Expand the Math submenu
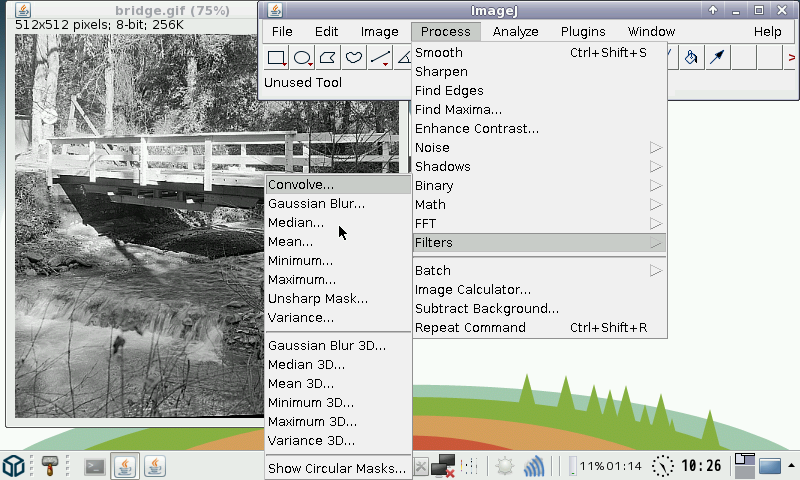Viewport: 800px width, 480px height. point(539,205)
